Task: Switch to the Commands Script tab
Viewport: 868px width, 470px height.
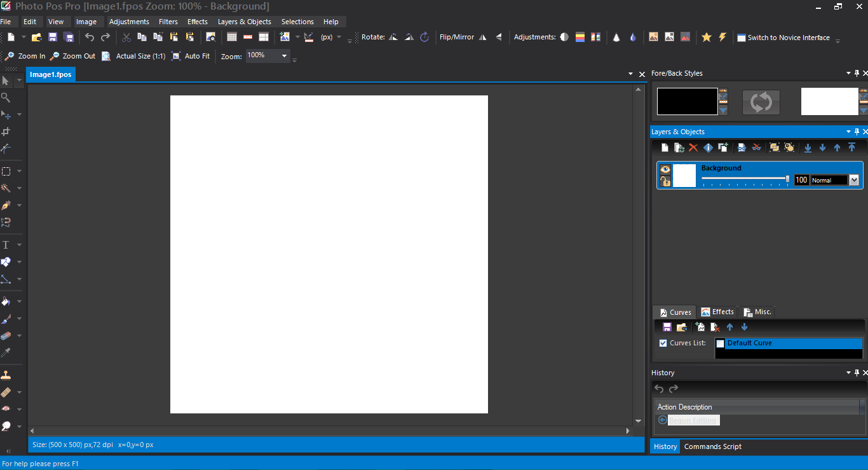Action: click(x=712, y=446)
